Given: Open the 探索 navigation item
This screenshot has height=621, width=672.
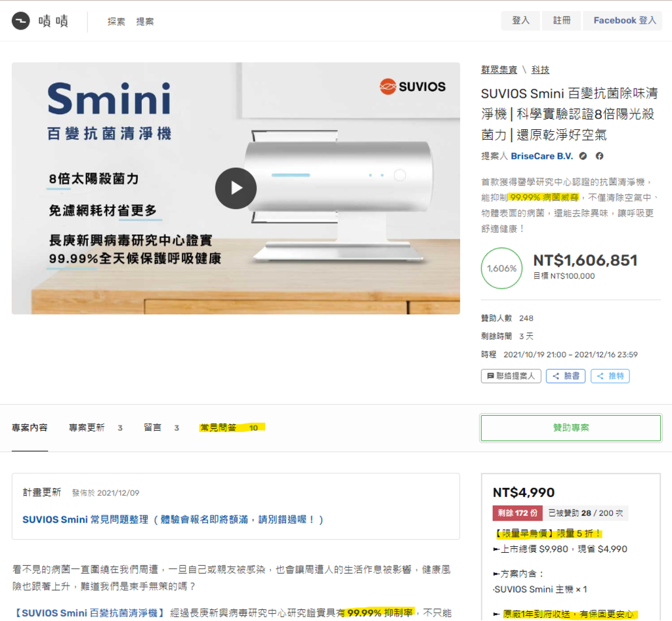Looking at the screenshot, I should click(x=116, y=22).
